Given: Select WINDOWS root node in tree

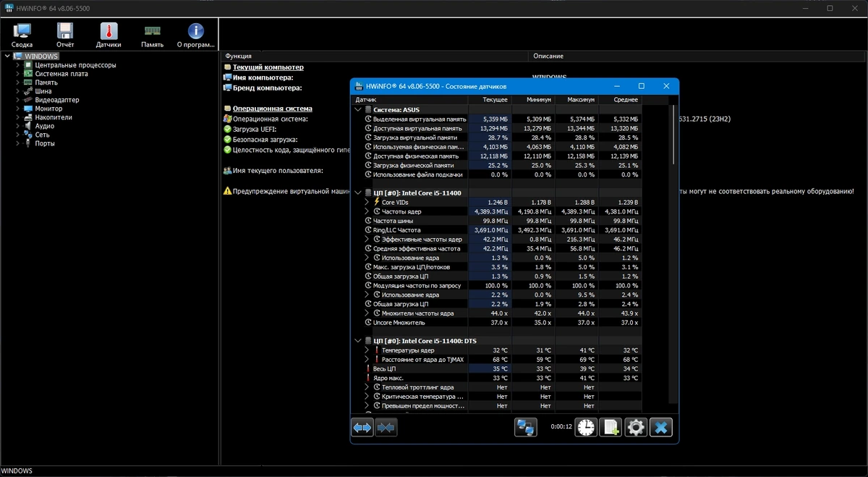Looking at the screenshot, I should [41, 56].
